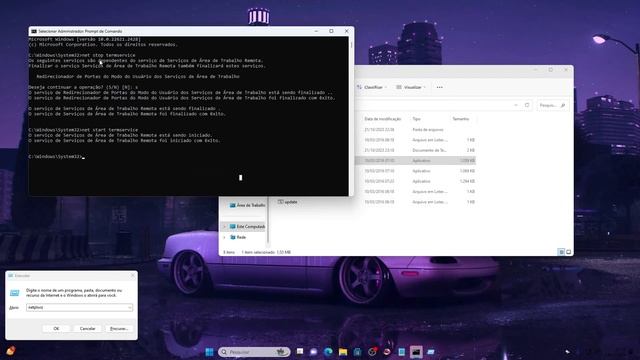Switch Explorer to large icons view
The height and width of the screenshot is (360, 640).
pyautogui.click(x=569, y=252)
